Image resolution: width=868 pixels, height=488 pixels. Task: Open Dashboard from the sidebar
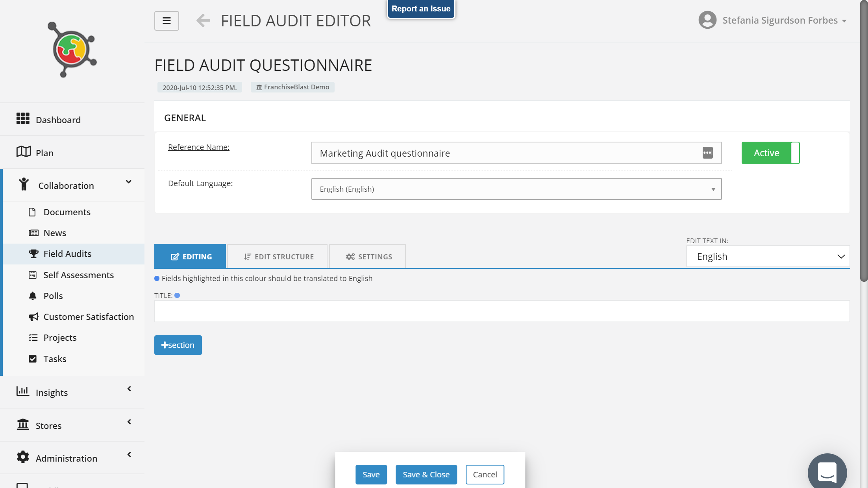pos(58,120)
